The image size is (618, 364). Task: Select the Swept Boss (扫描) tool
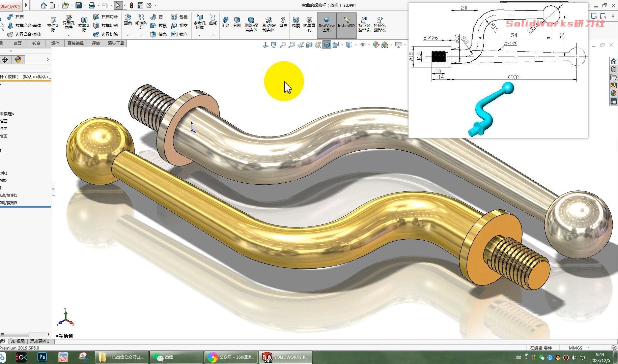coord(16,17)
